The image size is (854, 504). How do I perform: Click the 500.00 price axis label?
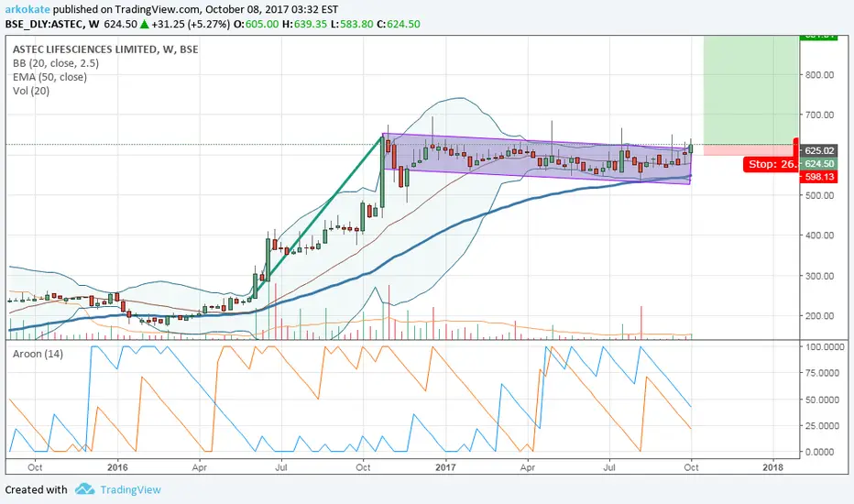coord(820,195)
